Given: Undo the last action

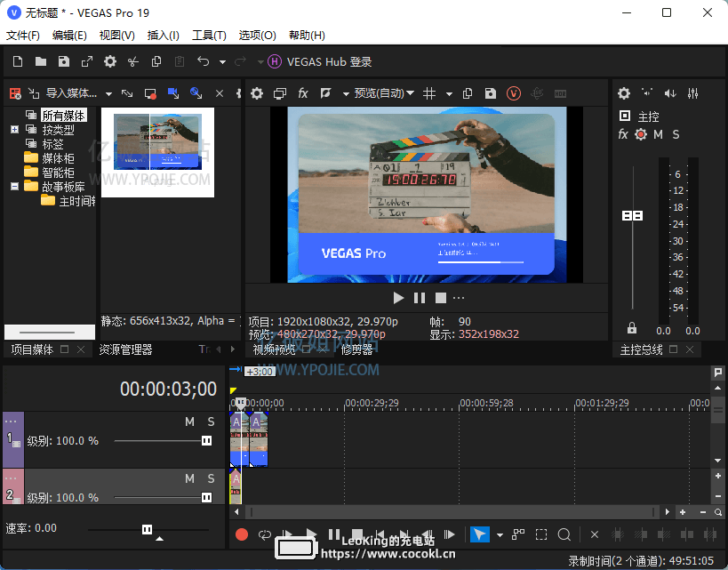Looking at the screenshot, I should [203, 61].
